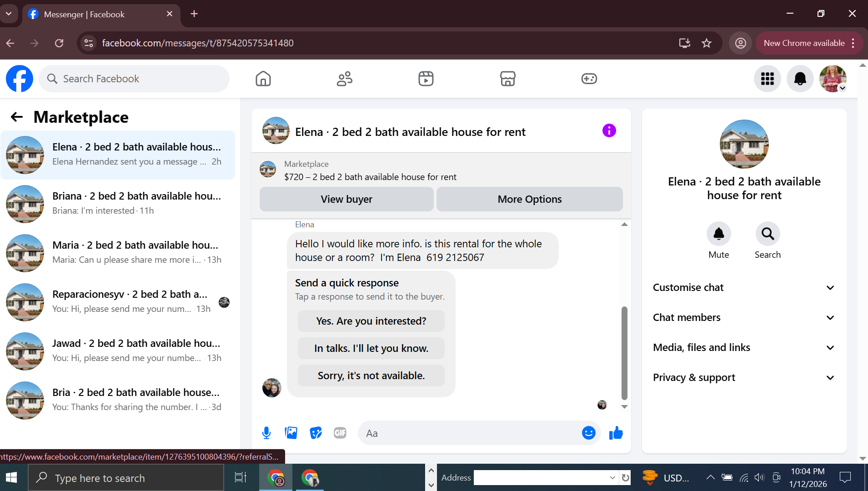The image size is (868, 491).
Task: Click the $720 listing link in chat header
Action: [x=370, y=177]
